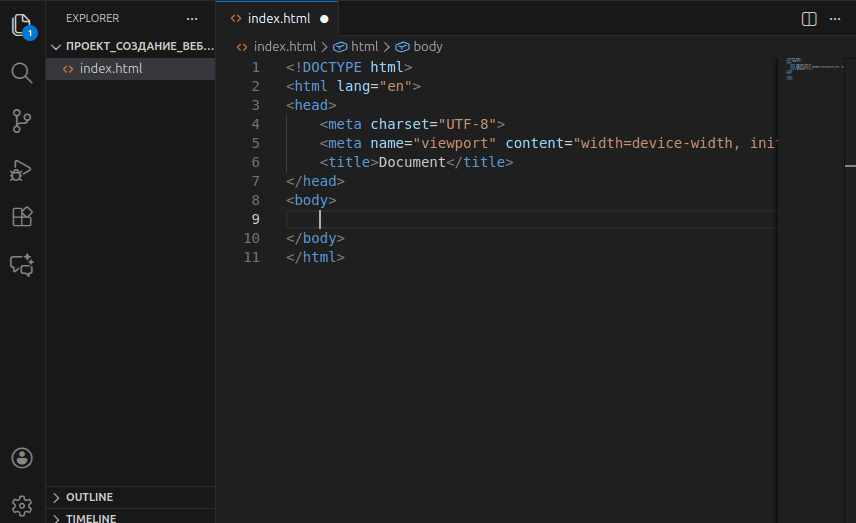Click the Split Editor Right icon
The image size is (856, 523).
point(809,19)
